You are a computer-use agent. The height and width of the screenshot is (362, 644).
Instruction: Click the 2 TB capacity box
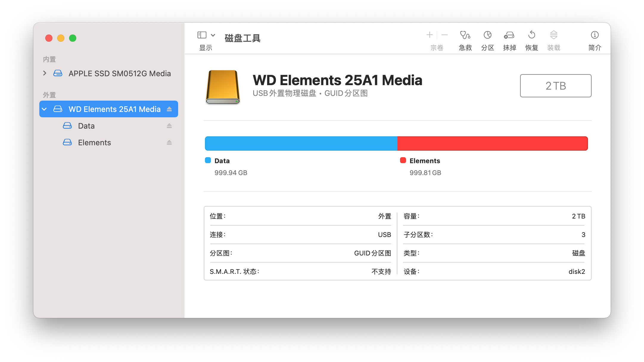pyautogui.click(x=556, y=86)
